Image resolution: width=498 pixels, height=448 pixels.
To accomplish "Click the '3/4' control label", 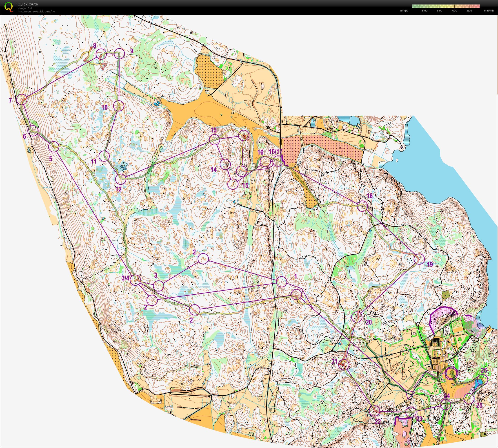I will (125, 278).
